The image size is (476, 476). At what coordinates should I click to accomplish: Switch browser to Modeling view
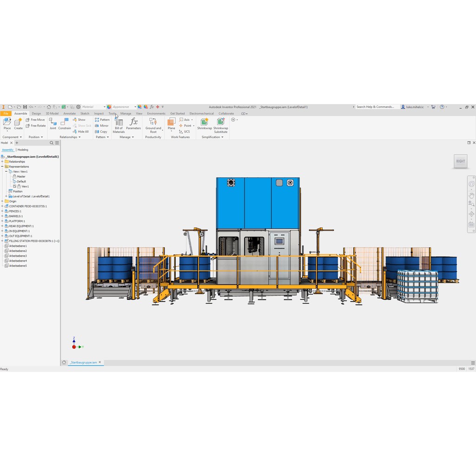(23, 150)
